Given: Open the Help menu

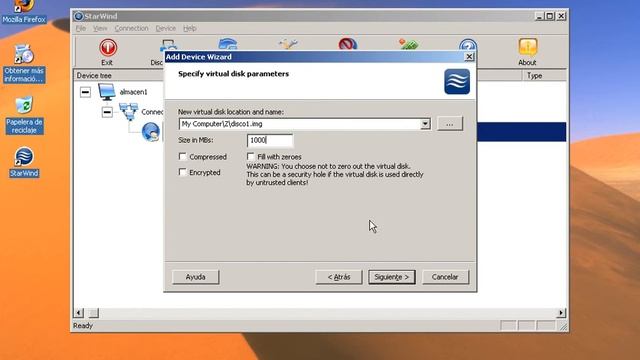Looking at the screenshot, I should (x=189, y=28).
